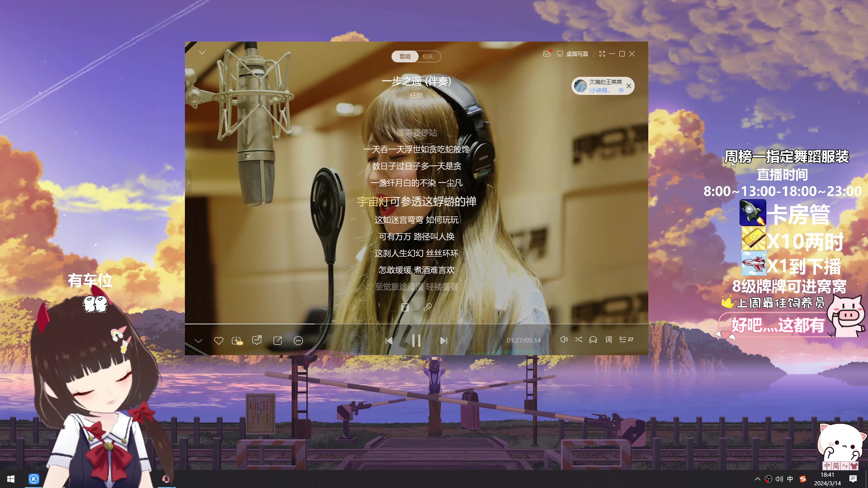Viewport: 868px width, 488px height.
Task: Toggle 简 simplified mode on IME toolbar
Action: [x=836, y=466]
